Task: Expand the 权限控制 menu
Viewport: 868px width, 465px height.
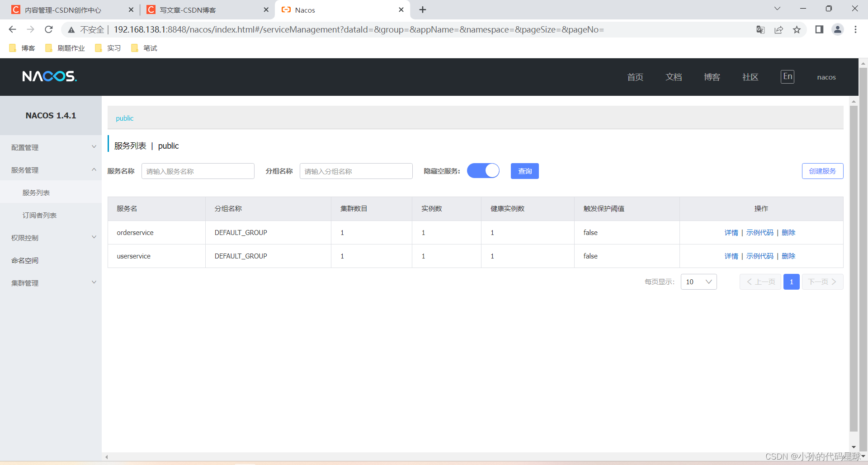Action: [51, 238]
